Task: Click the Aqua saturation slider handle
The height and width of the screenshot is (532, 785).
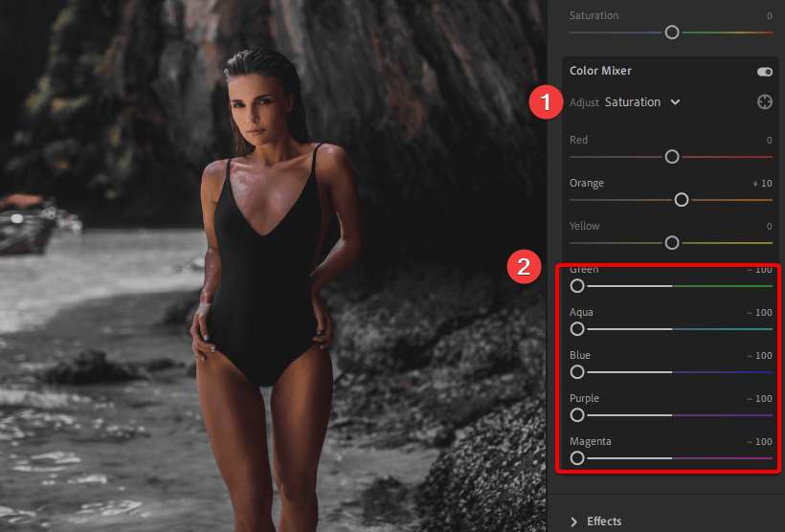Action: coord(577,329)
